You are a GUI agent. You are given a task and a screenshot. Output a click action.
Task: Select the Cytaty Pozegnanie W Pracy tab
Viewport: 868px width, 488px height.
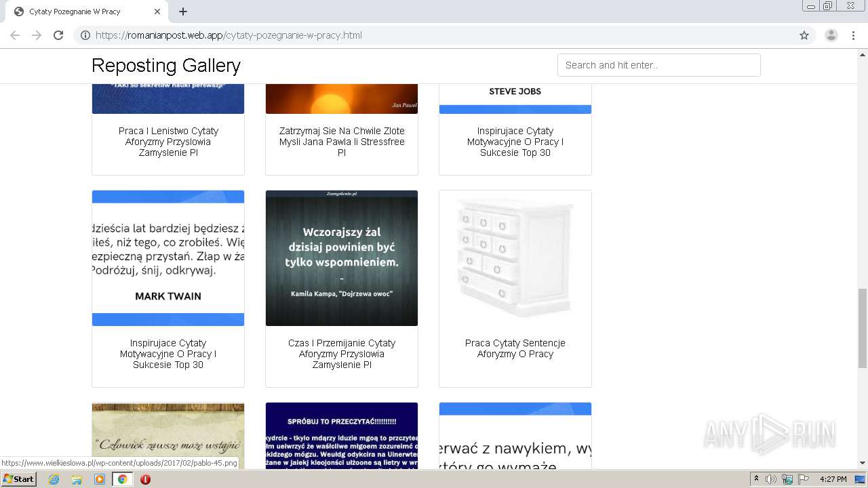[x=87, y=12]
